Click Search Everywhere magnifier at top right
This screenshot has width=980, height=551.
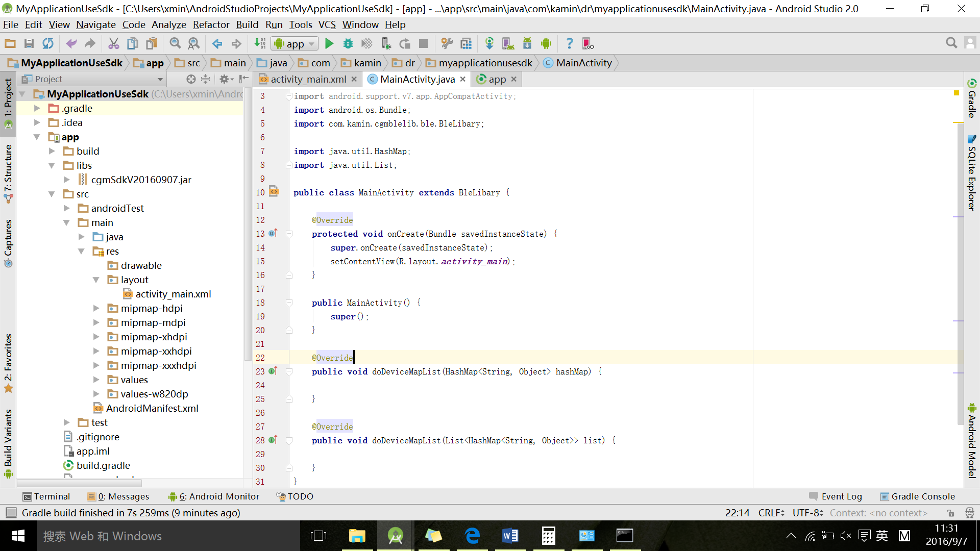[951, 43]
